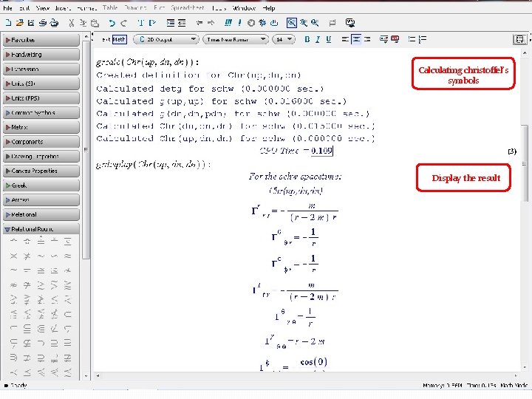Open the Help menu
This screenshot has height=399, width=532.
(269, 8)
